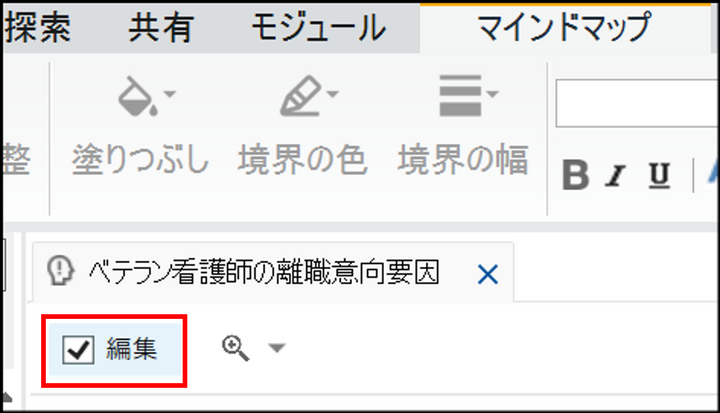
Task: Close the ベテラン看護師の離職意向要因 tab
Action: coord(488,275)
